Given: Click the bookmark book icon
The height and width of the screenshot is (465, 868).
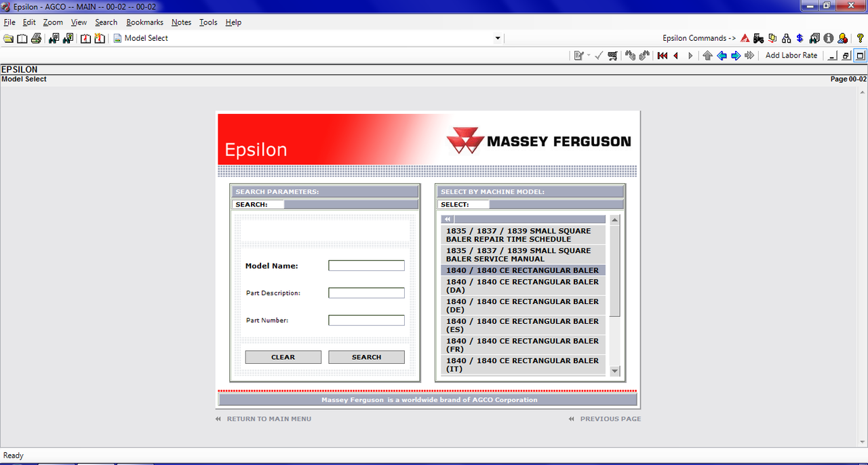Looking at the screenshot, I should (86, 38).
